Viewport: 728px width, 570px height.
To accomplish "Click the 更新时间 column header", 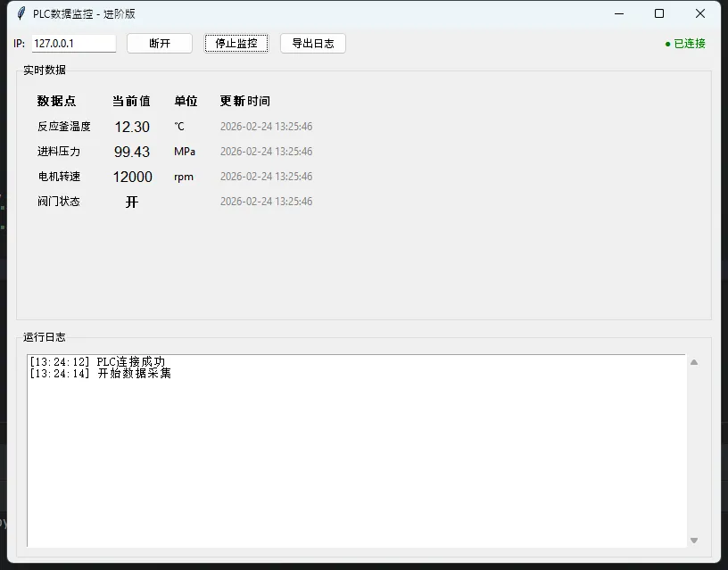I will 244,101.
